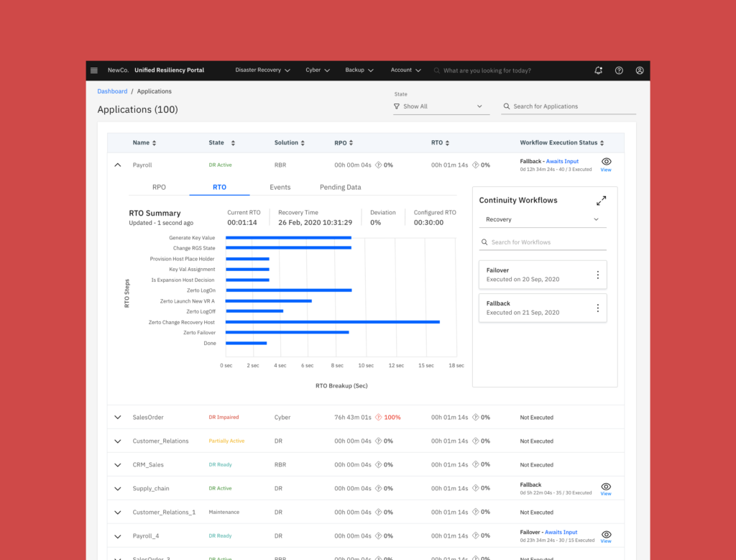
Task: Click the View eye icon for Payroll
Action: point(606,162)
